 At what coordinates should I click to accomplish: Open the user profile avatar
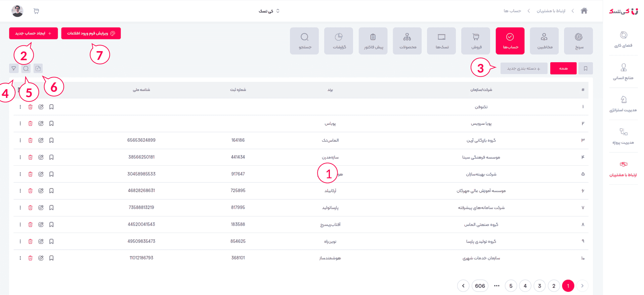(17, 11)
